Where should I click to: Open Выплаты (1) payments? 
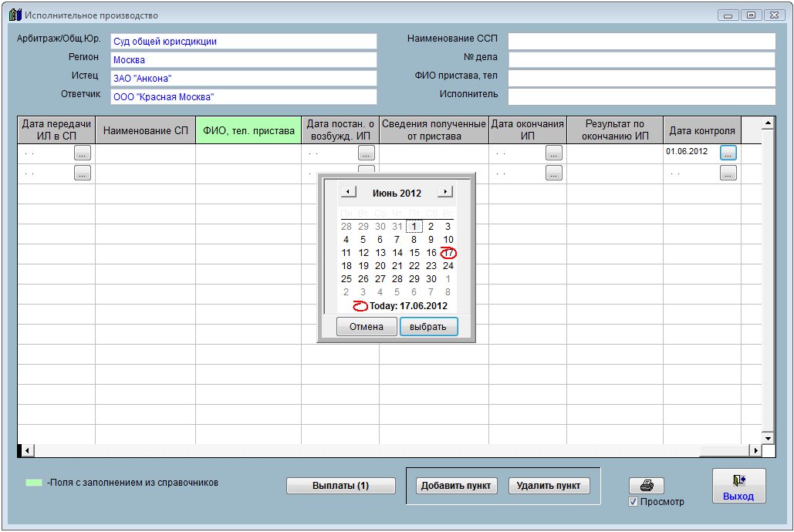pos(341,486)
